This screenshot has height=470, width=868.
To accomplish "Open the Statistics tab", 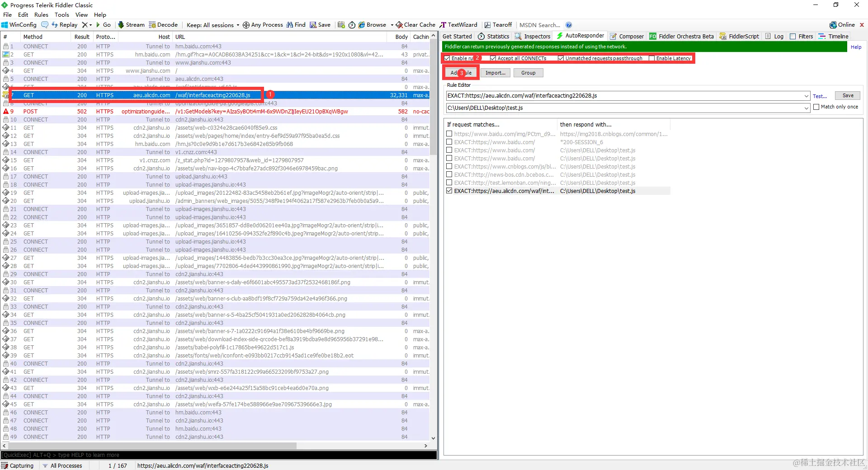I will pos(494,36).
